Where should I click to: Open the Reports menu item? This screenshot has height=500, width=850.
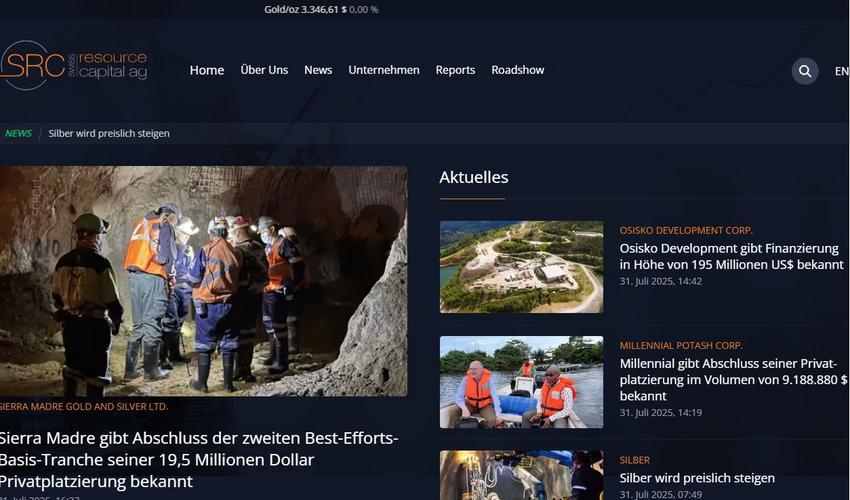pos(455,70)
